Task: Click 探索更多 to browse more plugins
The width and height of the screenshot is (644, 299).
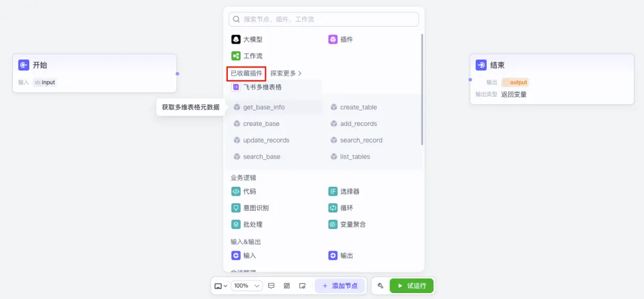Action: (286, 73)
